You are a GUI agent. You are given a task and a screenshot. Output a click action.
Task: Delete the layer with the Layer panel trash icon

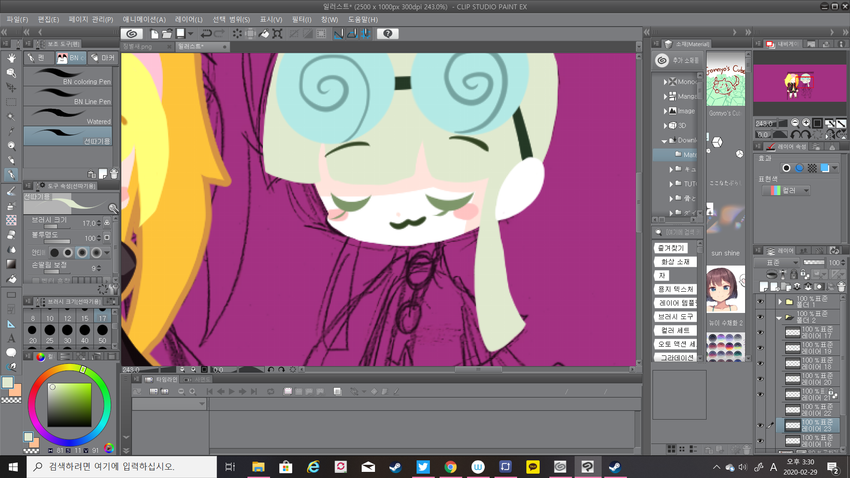click(841, 286)
